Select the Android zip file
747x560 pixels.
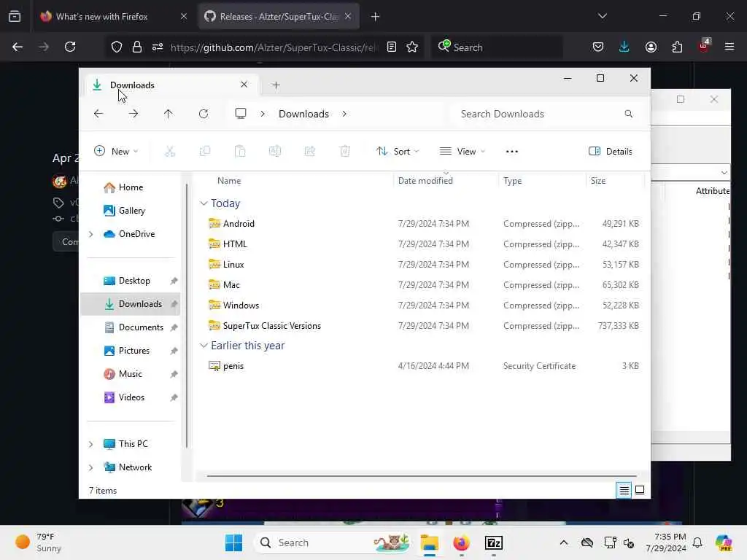click(422, 223)
